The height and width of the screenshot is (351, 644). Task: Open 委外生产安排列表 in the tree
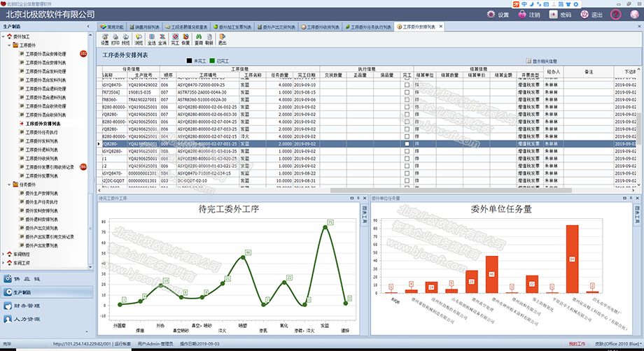(41, 193)
